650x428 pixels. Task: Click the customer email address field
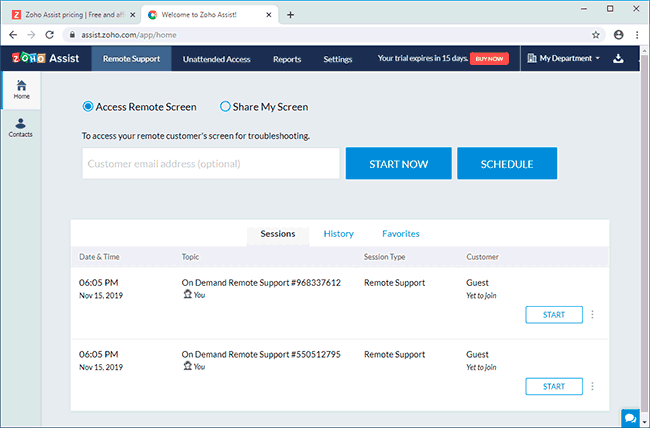click(211, 164)
